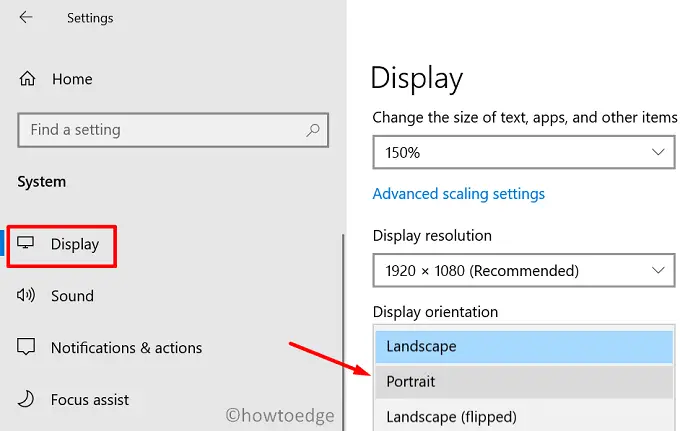This screenshot has width=680, height=431.
Task: Go to Home settings page
Action: 71,78
